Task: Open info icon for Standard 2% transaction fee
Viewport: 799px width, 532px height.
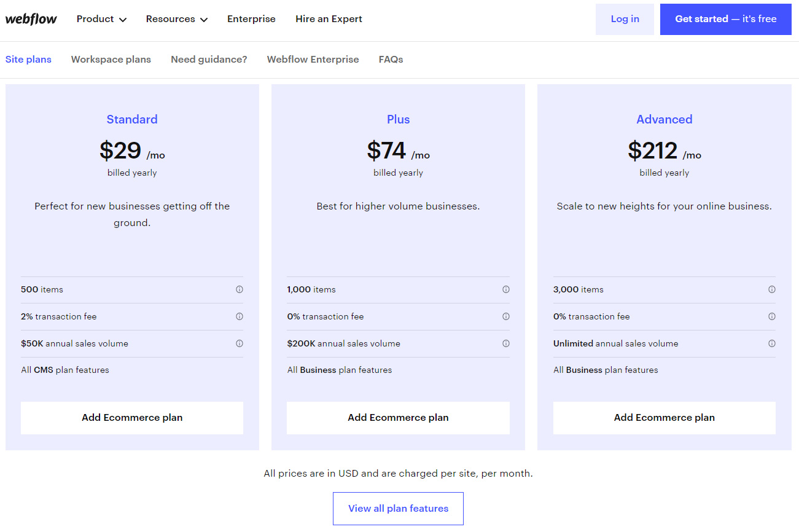Action: pos(240,316)
